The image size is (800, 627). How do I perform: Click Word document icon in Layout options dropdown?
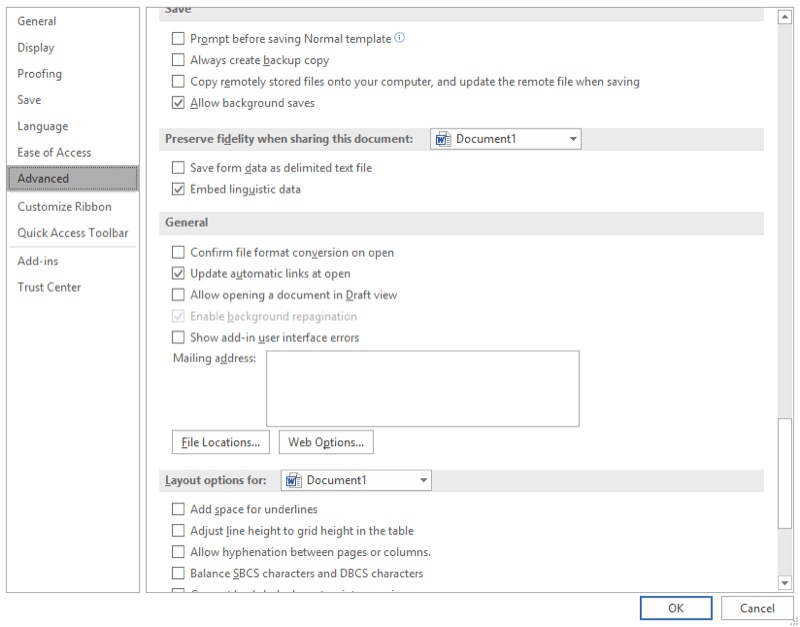click(294, 480)
